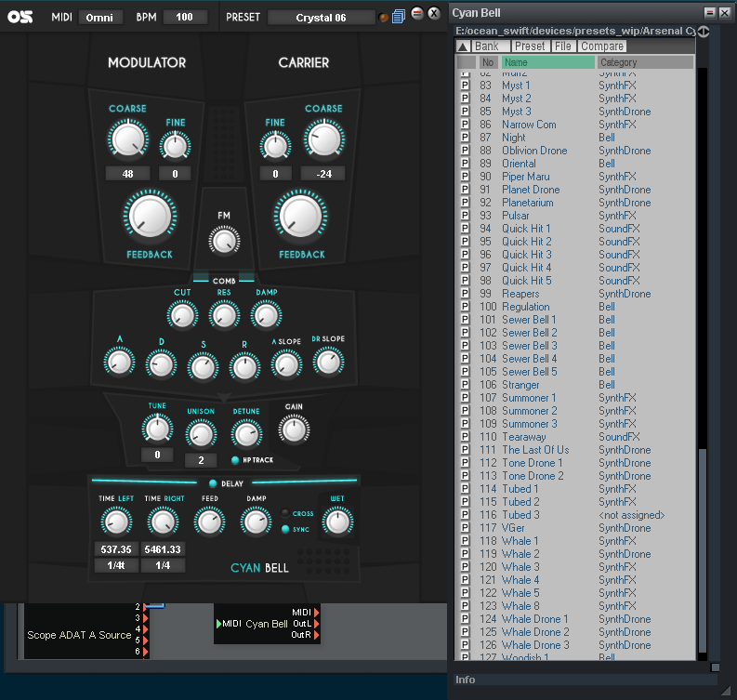737x700 pixels.
Task: Click the P icon beside Whale 1 preset
Action: click(467, 541)
